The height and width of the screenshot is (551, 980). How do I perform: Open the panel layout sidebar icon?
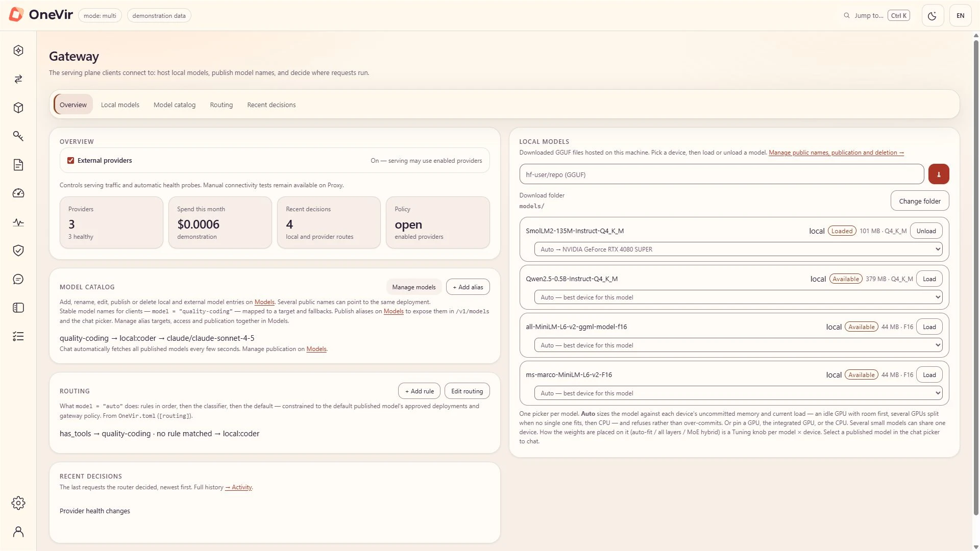(x=18, y=308)
